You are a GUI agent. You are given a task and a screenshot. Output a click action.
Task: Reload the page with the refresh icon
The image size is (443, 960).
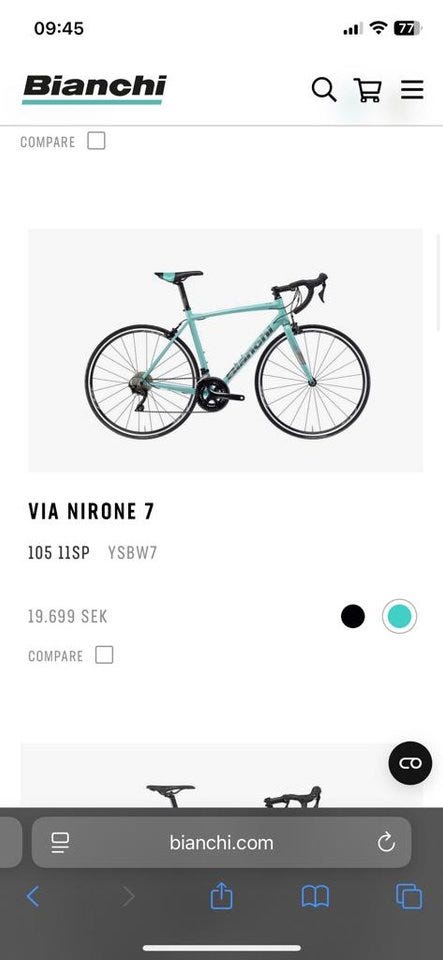pos(386,843)
